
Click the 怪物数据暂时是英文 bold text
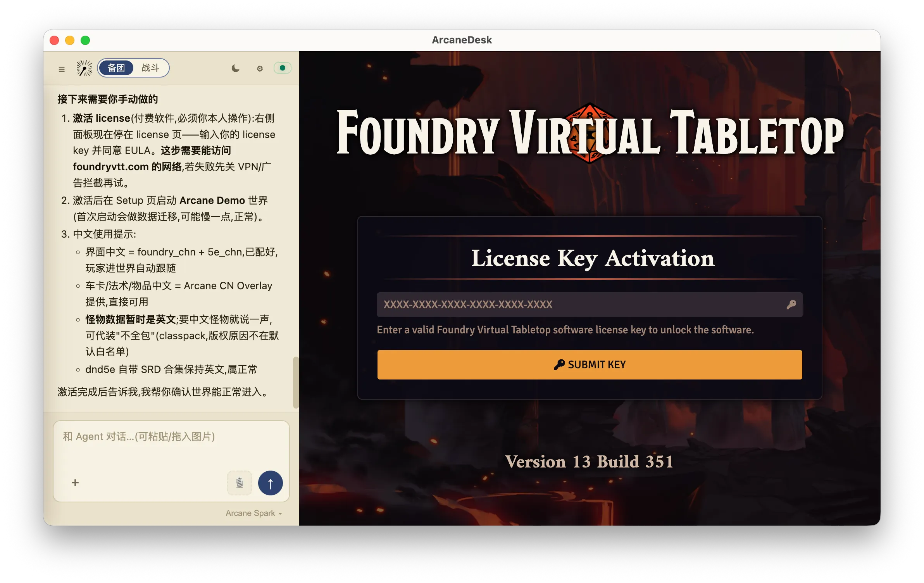coord(131,319)
